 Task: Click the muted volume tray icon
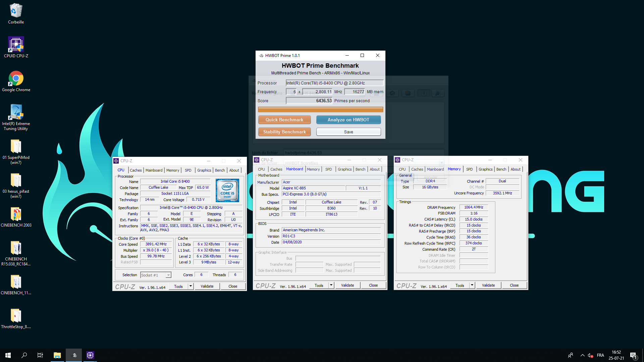pos(591,355)
